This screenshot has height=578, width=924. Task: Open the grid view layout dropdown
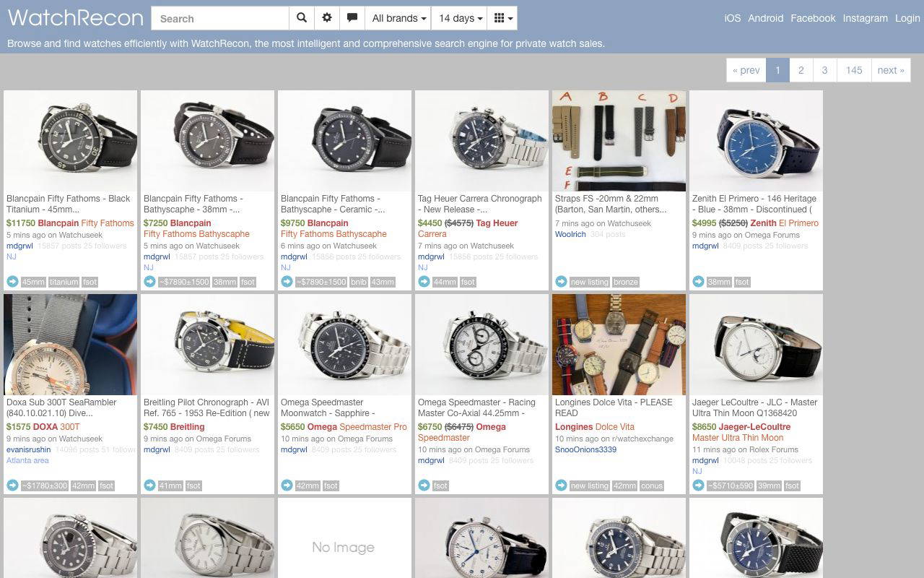click(x=502, y=18)
